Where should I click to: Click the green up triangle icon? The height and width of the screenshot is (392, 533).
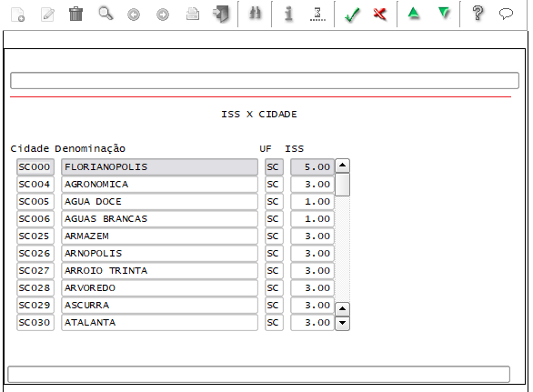pos(413,14)
